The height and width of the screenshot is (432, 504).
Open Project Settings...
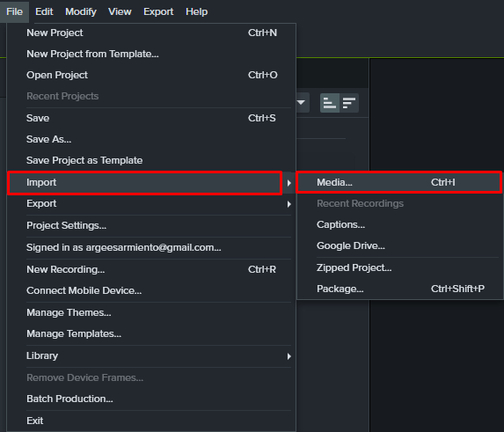tap(151, 225)
